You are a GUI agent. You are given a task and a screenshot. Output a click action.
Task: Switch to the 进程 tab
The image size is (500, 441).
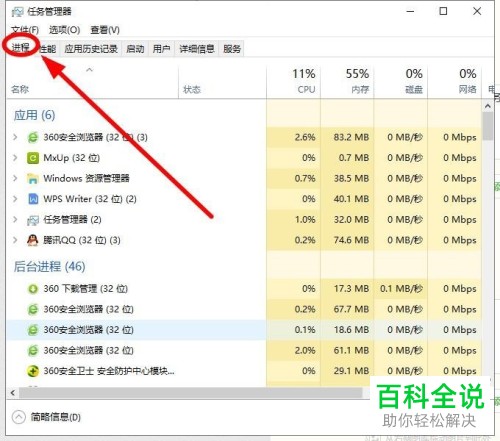[21, 48]
